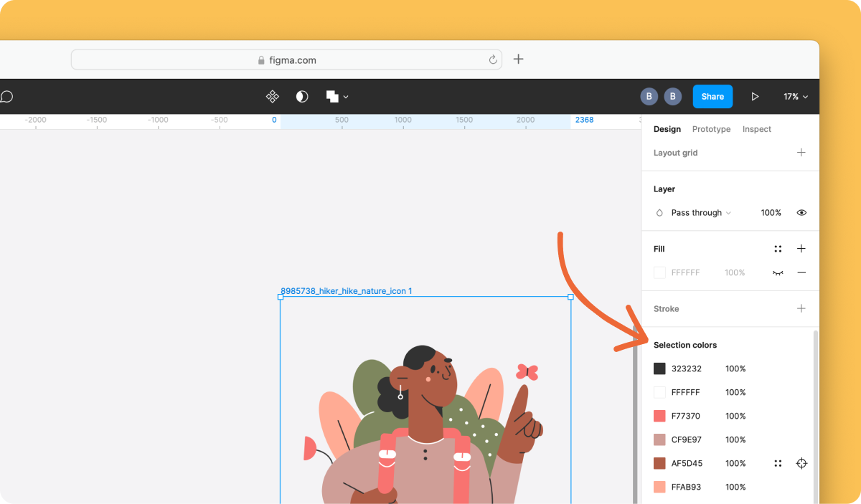The height and width of the screenshot is (504, 861).
Task: Switch to the Design tab
Action: pyautogui.click(x=667, y=129)
